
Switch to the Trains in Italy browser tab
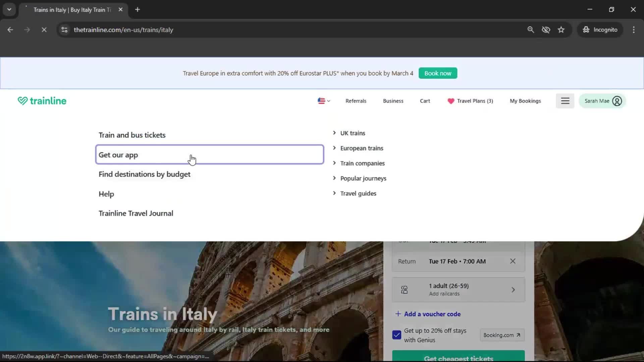[71, 10]
